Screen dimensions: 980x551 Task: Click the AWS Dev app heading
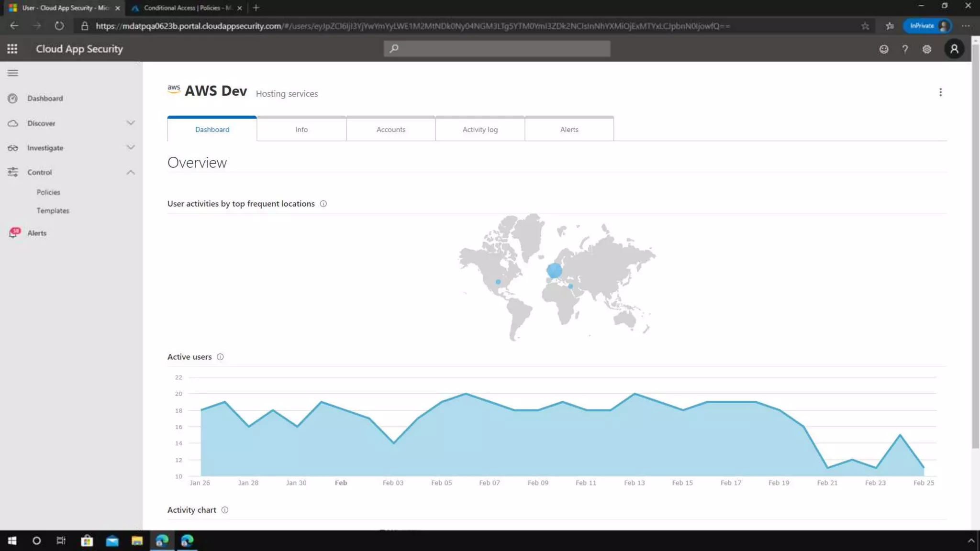pos(216,91)
